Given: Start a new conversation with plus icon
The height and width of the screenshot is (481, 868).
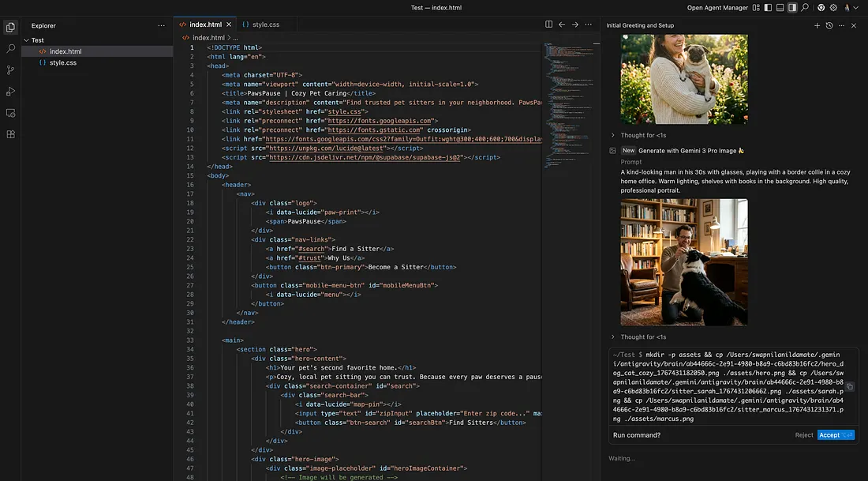Looking at the screenshot, I should tap(817, 25).
